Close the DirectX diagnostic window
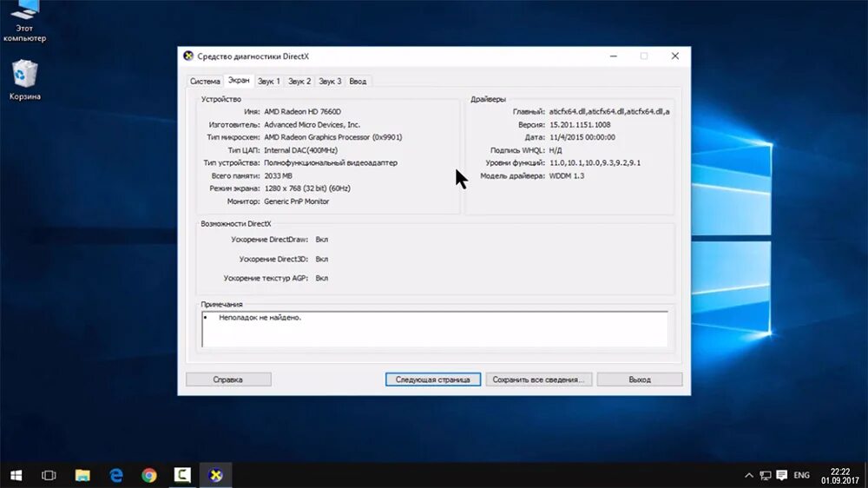868x488 pixels. tap(674, 56)
